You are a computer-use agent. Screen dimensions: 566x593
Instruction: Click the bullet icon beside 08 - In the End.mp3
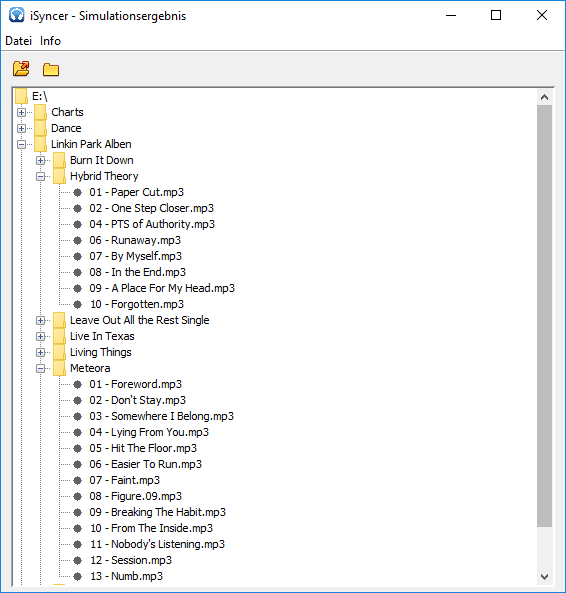(x=78, y=272)
